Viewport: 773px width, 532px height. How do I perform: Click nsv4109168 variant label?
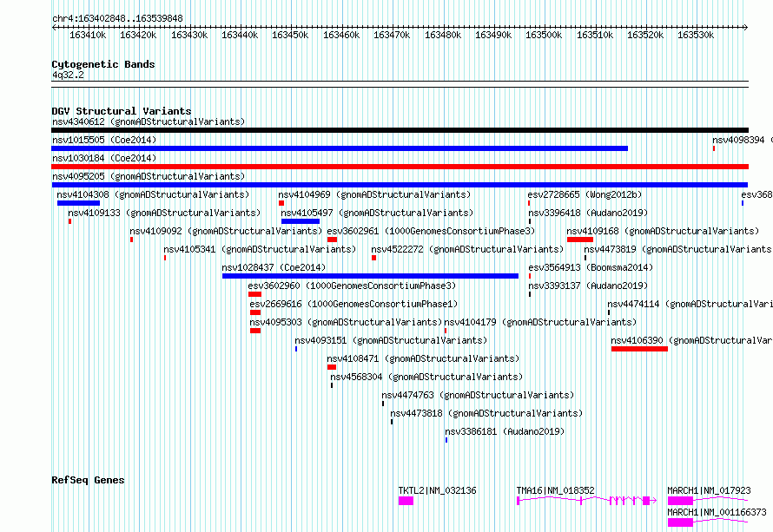point(663,231)
